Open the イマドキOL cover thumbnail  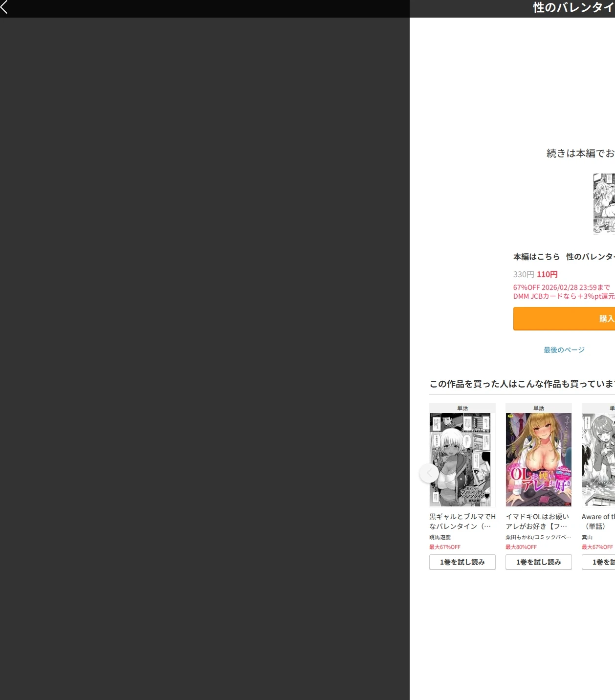[x=539, y=459]
